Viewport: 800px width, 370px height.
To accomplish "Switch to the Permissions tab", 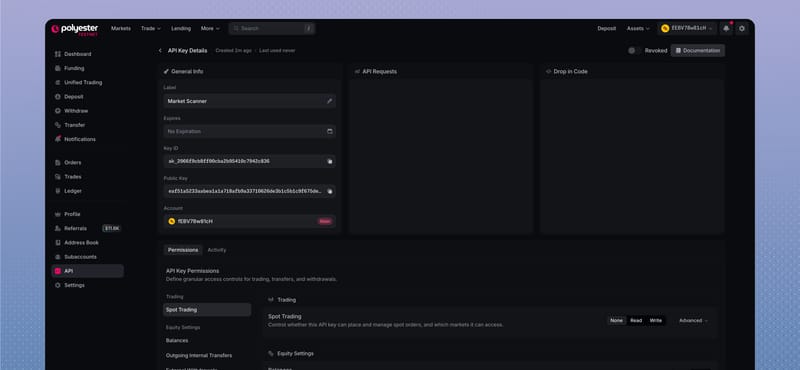I will (x=183, y=250).
